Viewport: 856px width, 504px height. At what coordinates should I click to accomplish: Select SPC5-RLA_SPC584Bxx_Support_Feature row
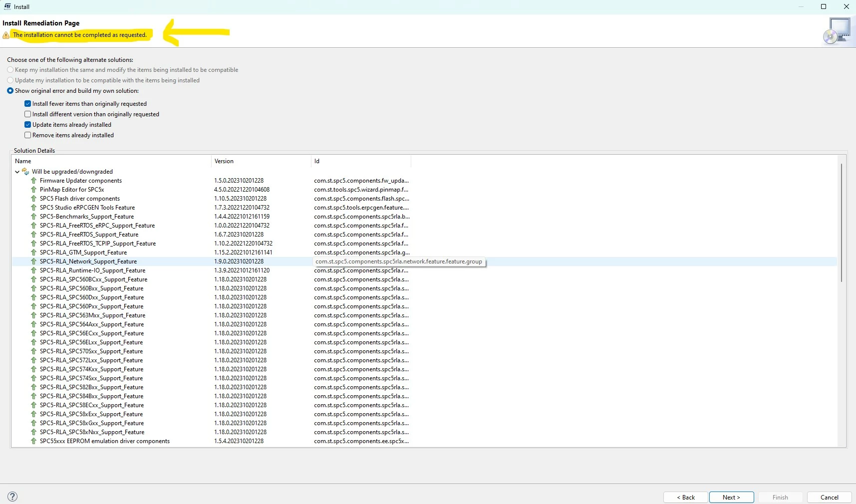pyautogui.click(x=424, y=396)
